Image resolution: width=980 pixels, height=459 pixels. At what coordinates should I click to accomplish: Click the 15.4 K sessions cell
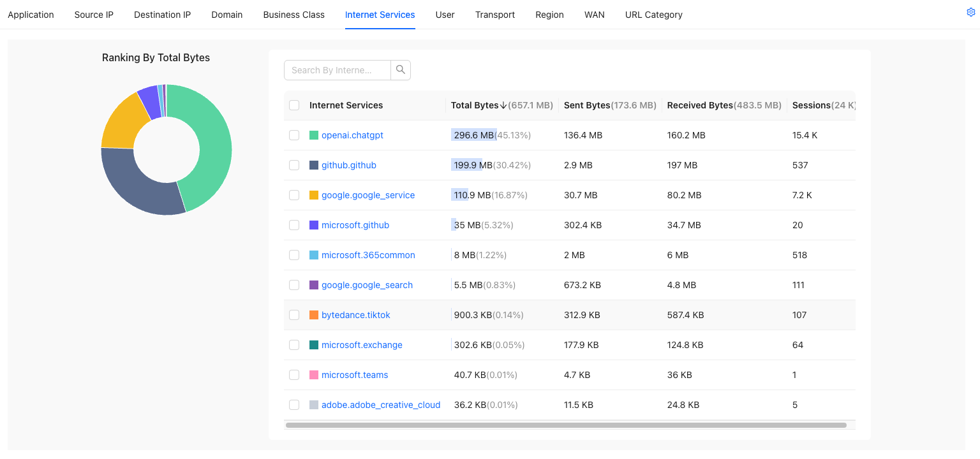coord(805,135)
